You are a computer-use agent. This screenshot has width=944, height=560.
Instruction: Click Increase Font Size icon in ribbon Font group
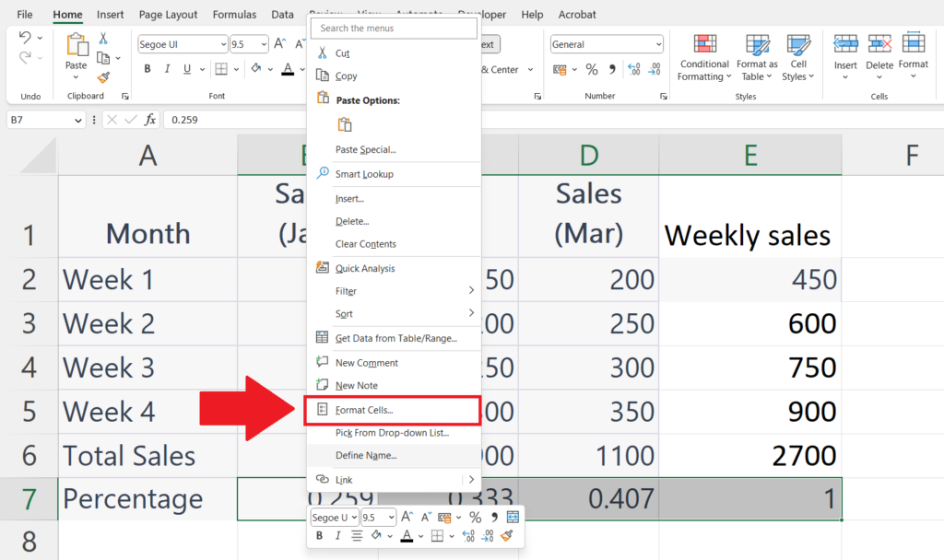(280, 44)
